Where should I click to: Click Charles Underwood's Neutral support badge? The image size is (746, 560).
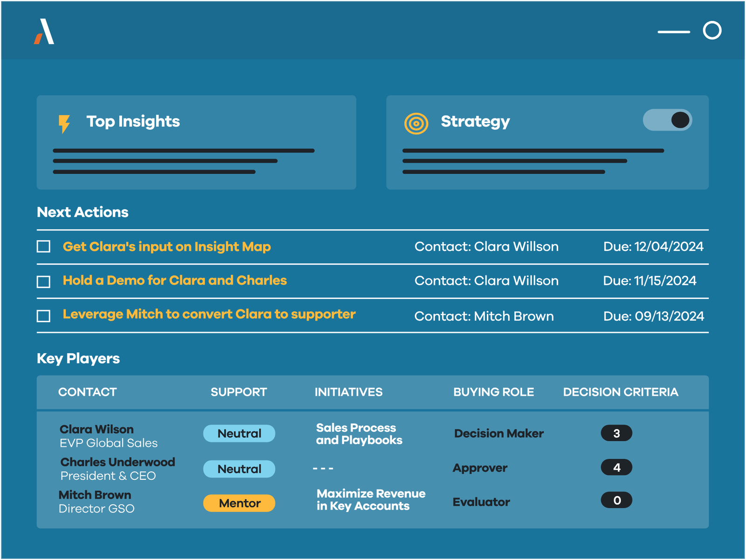[239, 469]
